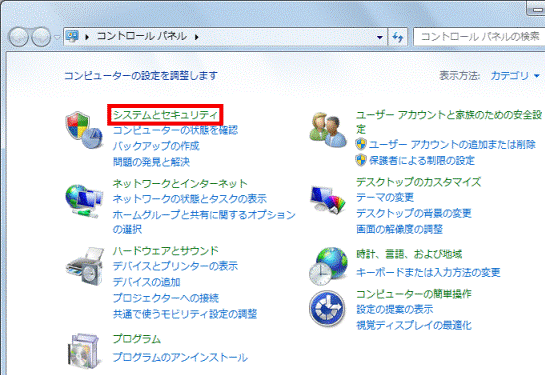
Task: Click the Back navigation button
Action: pos(18,36)
